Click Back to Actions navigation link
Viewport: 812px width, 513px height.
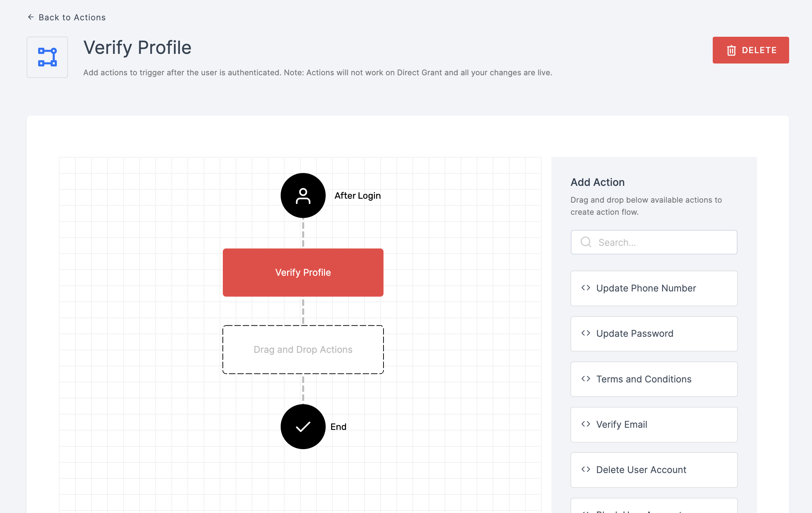tap(66, 17)
